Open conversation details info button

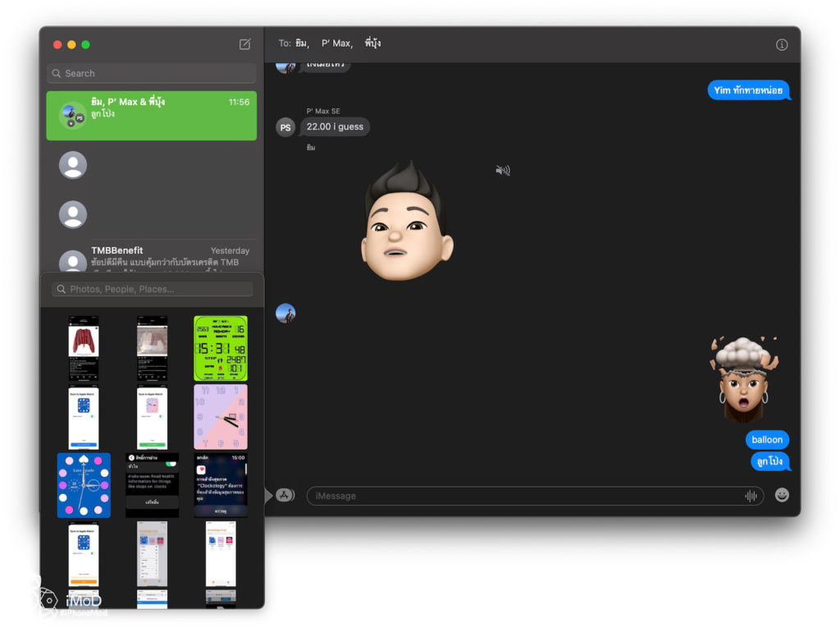tap(781, 44)
